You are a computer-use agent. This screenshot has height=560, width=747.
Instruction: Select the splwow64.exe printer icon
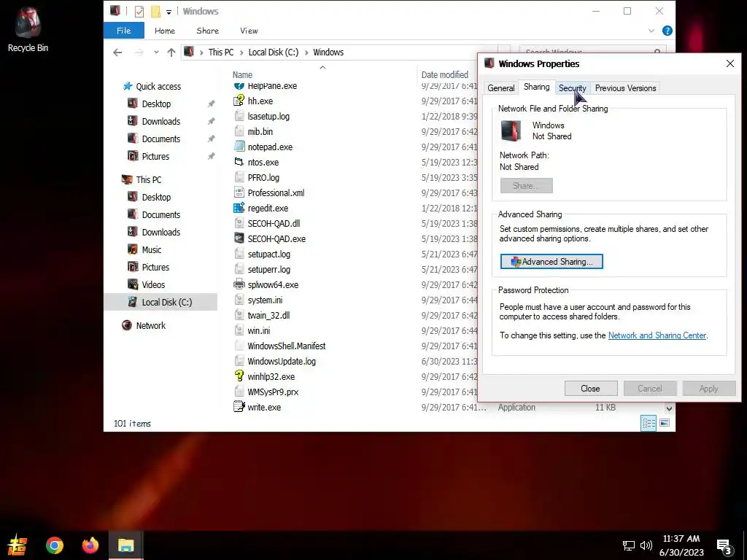[239, 285]
